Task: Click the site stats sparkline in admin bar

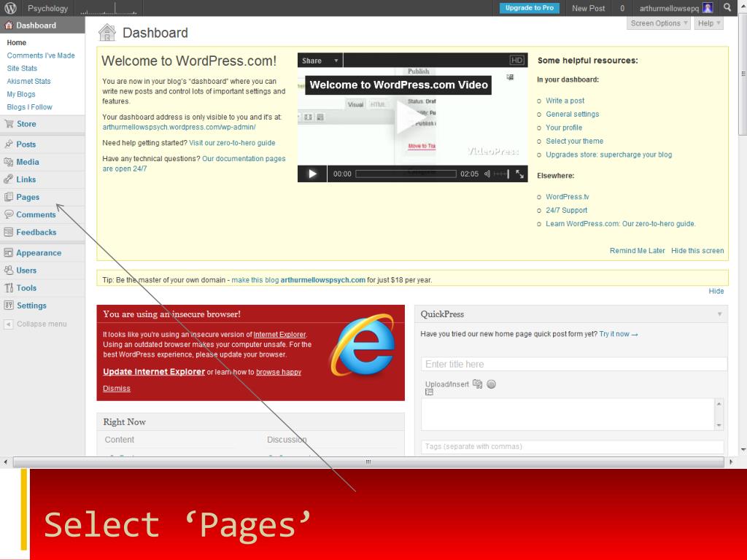Action: click(109, 9)
